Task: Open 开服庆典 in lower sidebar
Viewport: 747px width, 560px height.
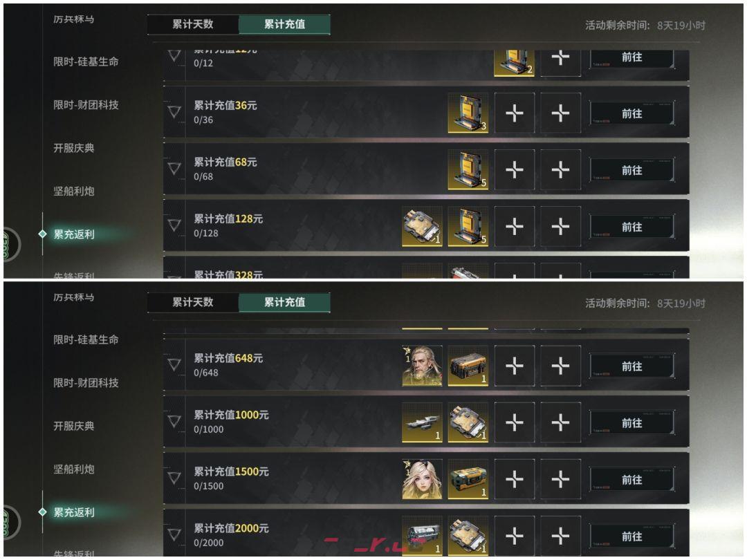Action: [74, 426]
